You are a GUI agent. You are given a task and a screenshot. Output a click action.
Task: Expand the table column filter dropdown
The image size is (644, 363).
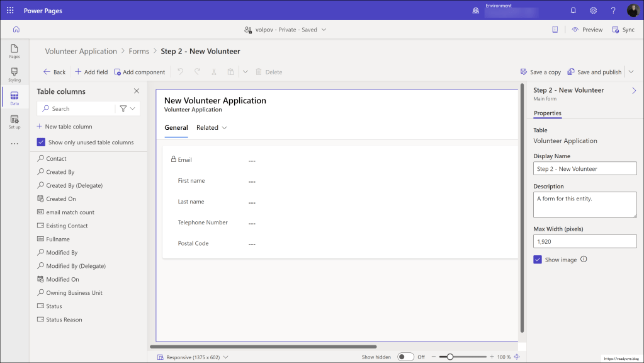point(127,108)
